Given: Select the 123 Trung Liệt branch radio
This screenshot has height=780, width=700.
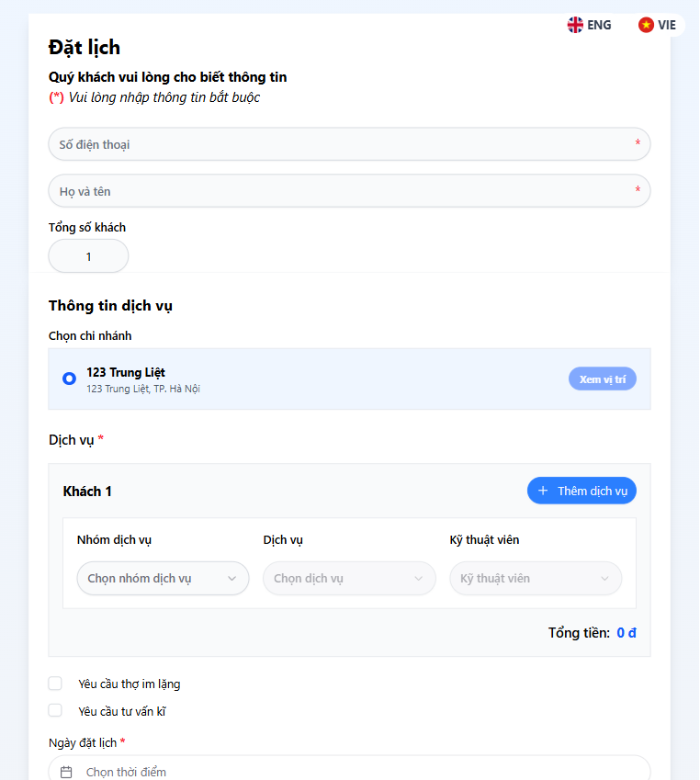Looking at the screenshot, I should [x=69, y=379].
